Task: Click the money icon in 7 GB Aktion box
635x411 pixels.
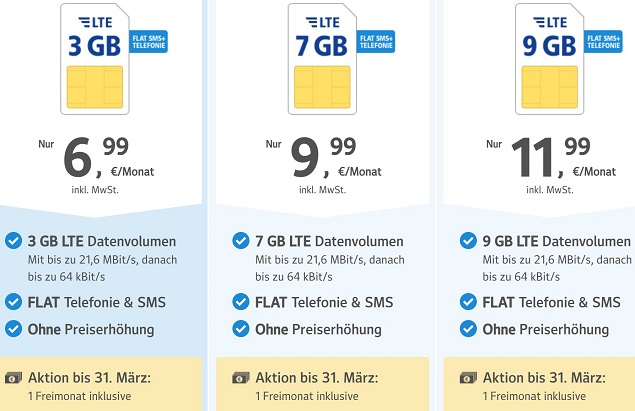Action: click(240, 378)
